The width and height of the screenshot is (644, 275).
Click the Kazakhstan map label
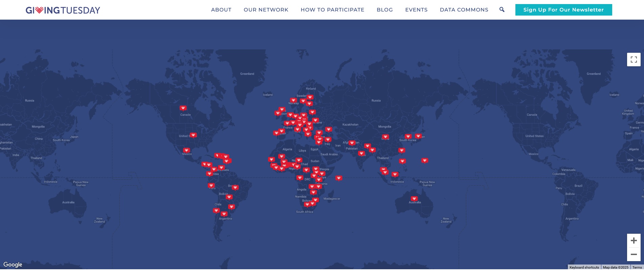[350, 124]
